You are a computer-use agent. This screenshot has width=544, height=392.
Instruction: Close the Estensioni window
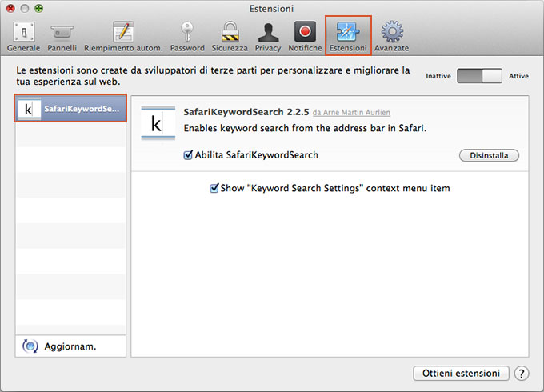click(x=10, y=8)
